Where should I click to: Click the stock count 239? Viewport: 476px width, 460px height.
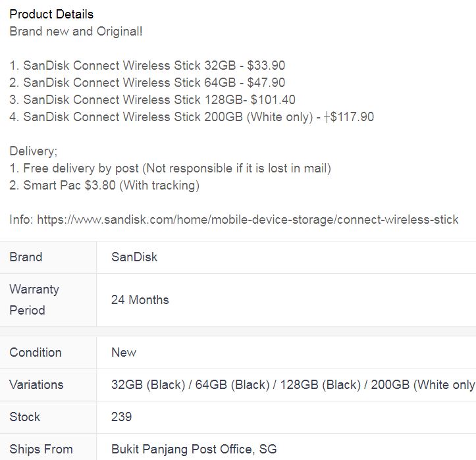(x=121, y=417)
